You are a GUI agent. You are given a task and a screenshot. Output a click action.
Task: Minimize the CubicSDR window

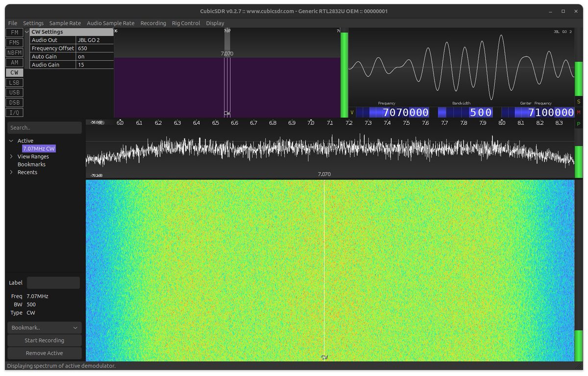tap(551, 11)
